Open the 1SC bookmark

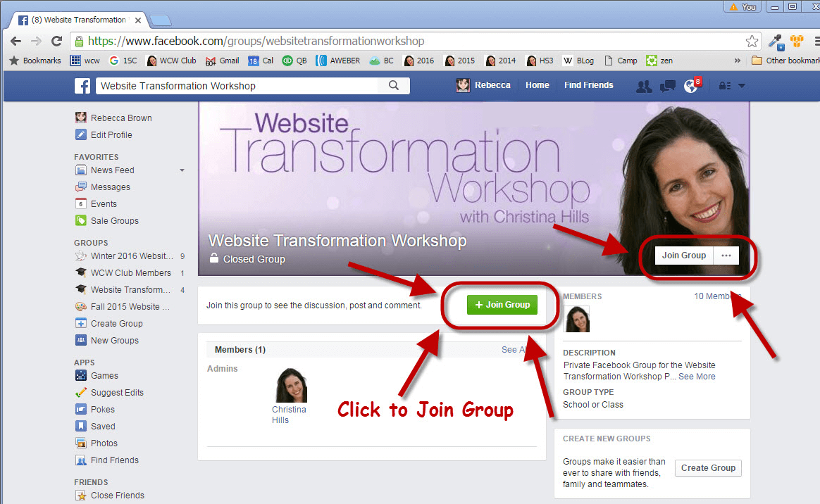click(123, 61)
